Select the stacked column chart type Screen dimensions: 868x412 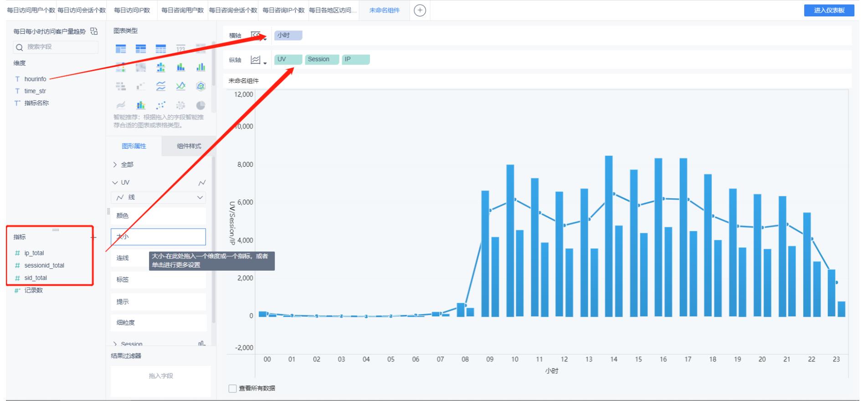(181, 67)
